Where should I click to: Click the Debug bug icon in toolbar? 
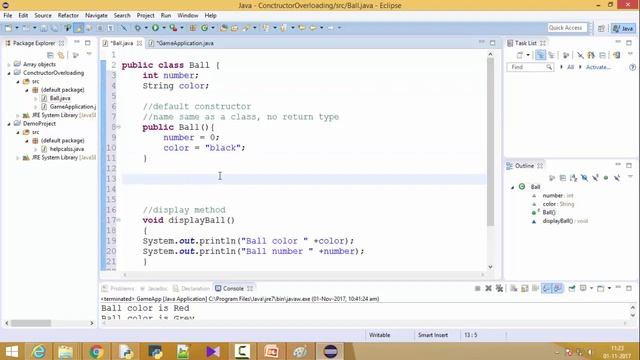[138, 28]
